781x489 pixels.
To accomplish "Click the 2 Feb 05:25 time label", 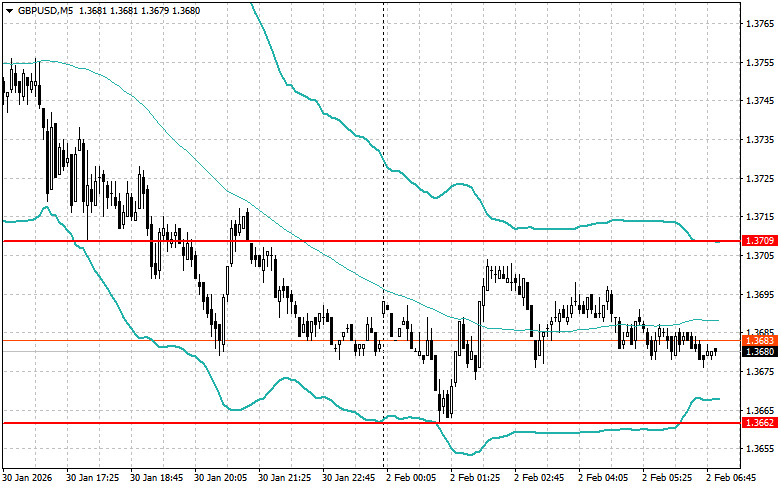I will 667,478.
